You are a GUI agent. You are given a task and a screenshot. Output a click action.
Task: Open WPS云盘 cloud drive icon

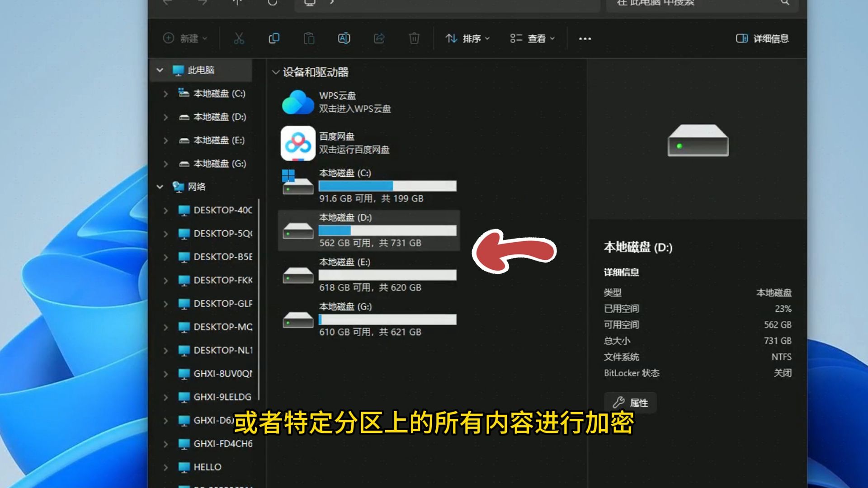(x=298, y=102)
